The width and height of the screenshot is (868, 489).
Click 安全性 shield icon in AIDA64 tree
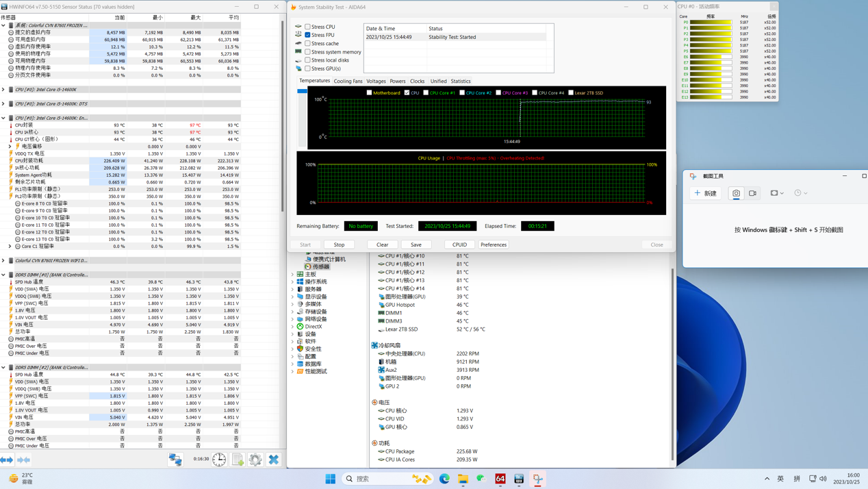pos(300,349)
